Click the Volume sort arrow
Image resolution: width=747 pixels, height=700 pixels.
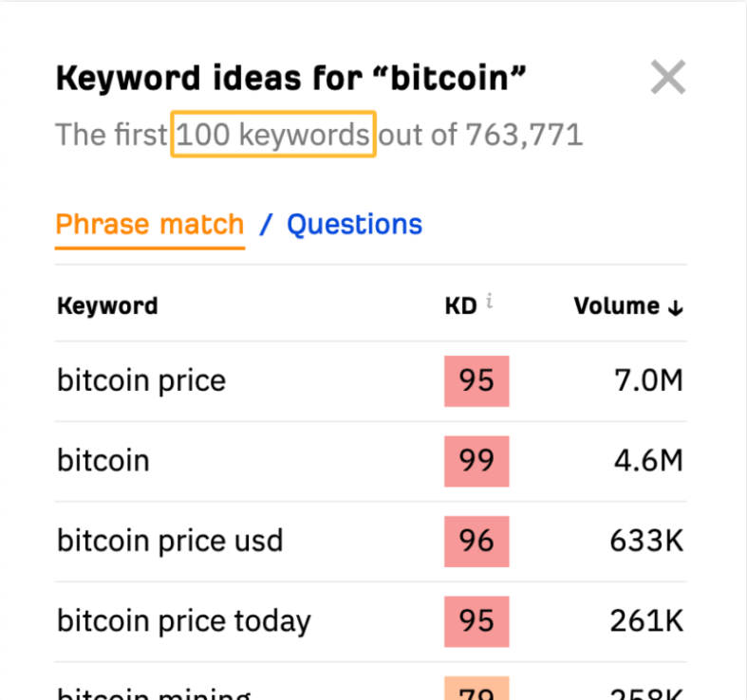(x=676, y=307)
